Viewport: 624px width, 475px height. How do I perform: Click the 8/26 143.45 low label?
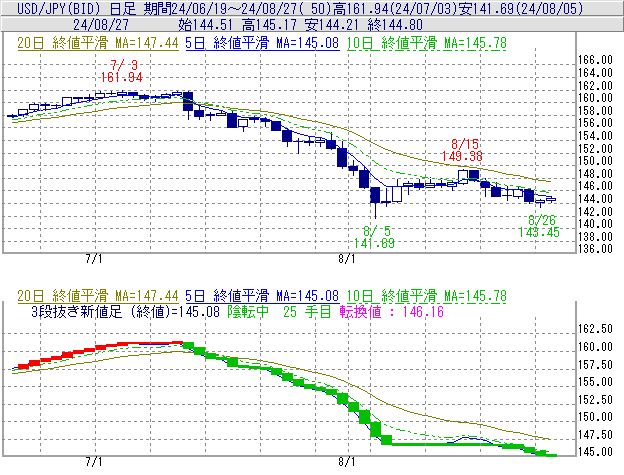point(539,226)
